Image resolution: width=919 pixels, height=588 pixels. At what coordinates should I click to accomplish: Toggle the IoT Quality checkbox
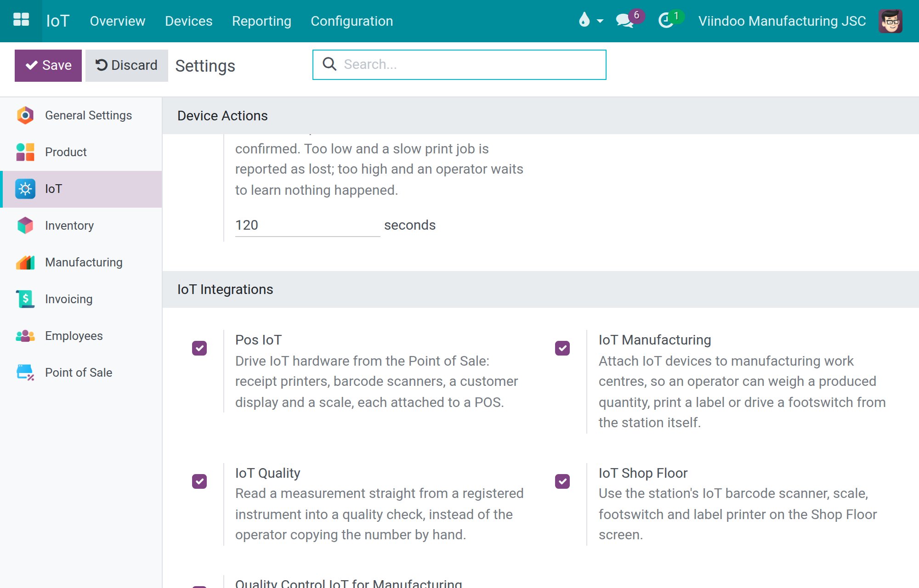[x=199, y=481]
